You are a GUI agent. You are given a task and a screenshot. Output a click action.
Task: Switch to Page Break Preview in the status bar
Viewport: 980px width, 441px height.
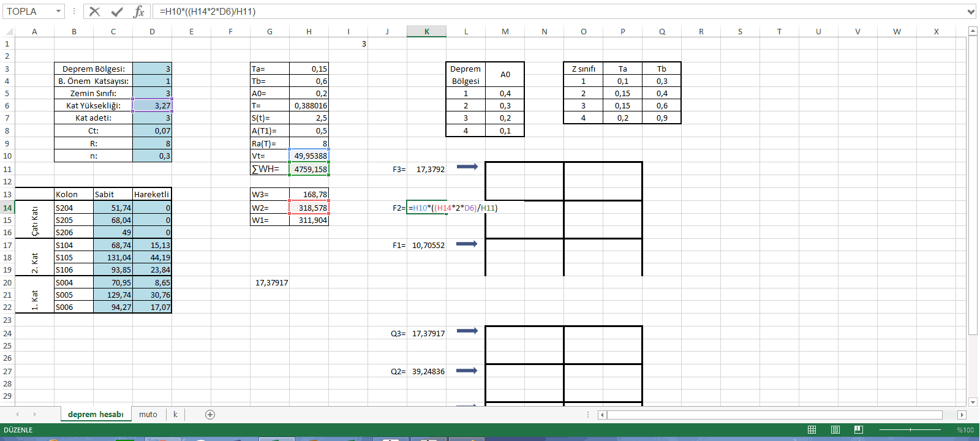point(858,430)
